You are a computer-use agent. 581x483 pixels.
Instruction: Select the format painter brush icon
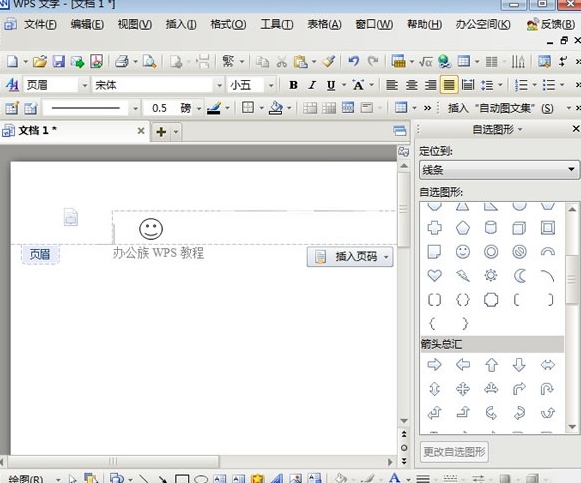[x=329, y=61]
